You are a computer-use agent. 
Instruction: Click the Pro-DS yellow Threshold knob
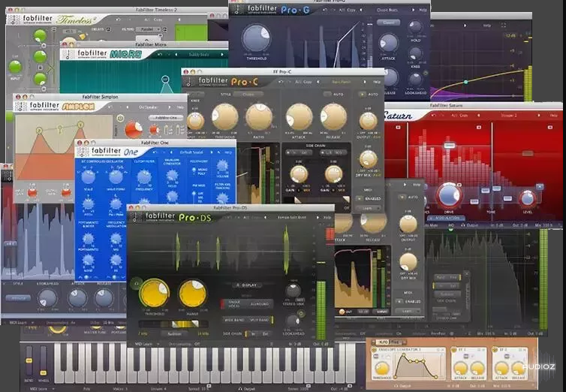click(155, 293)
